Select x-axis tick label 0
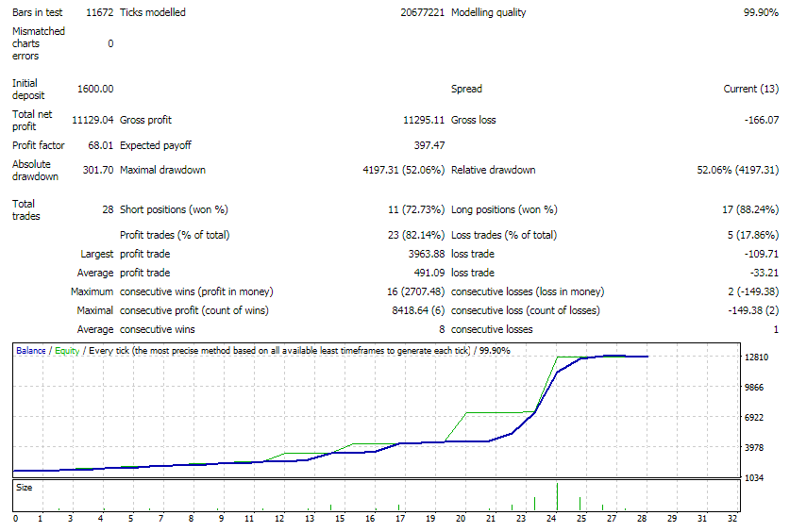Image resolution: width=790 pixels, height=532 pixels. click(x=16, y=519)
